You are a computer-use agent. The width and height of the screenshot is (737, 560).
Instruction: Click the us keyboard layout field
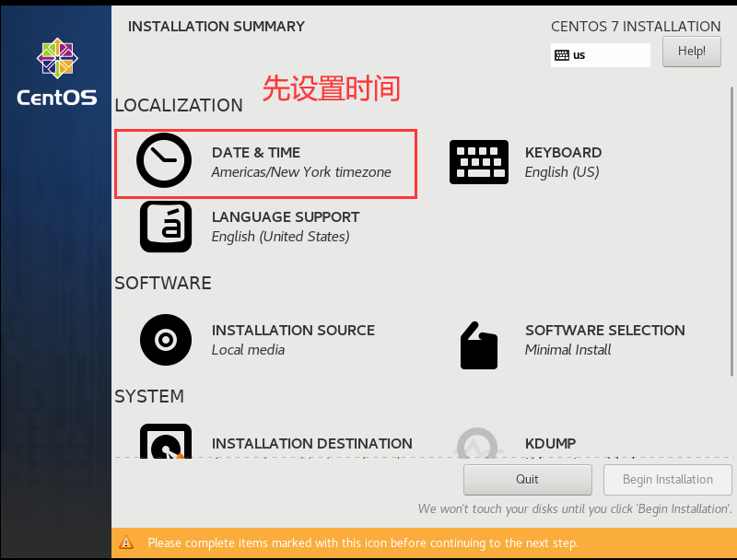[601, 55]
